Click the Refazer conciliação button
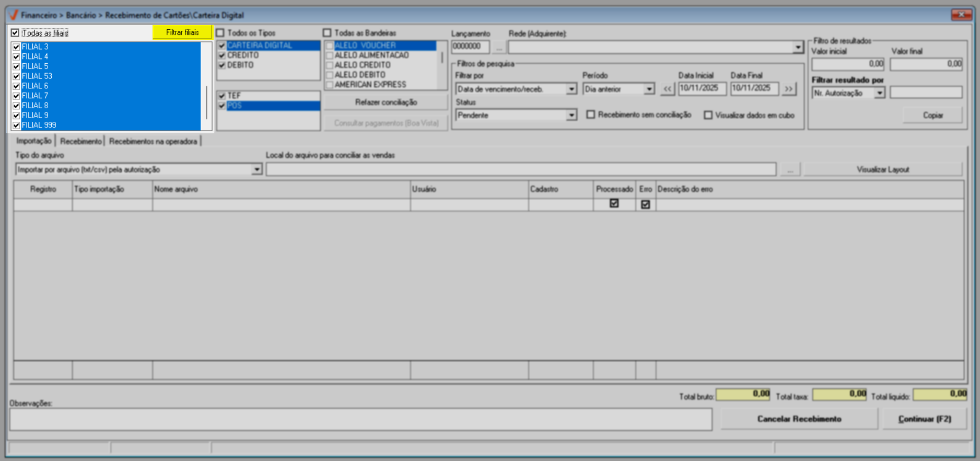 [386, 102]
